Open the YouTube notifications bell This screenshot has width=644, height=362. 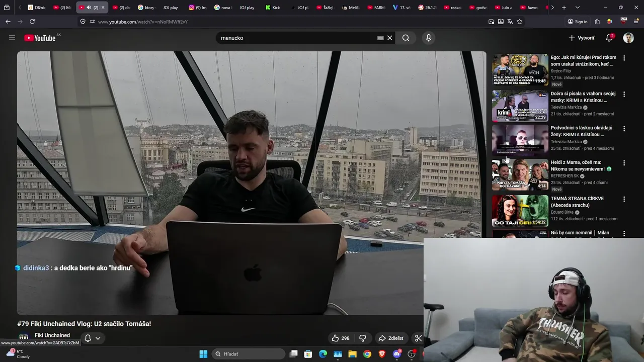pos(609,38)
